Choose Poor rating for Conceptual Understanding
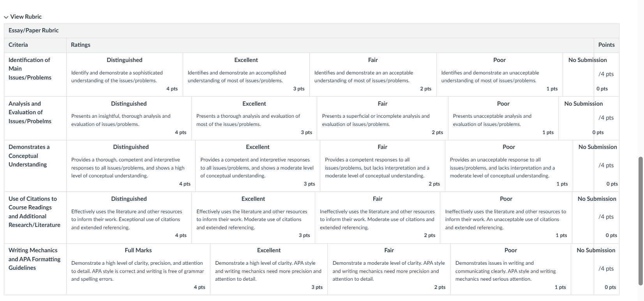Image resolution: width=644 pixels, height=301 pixels. [x=509, y=166]
